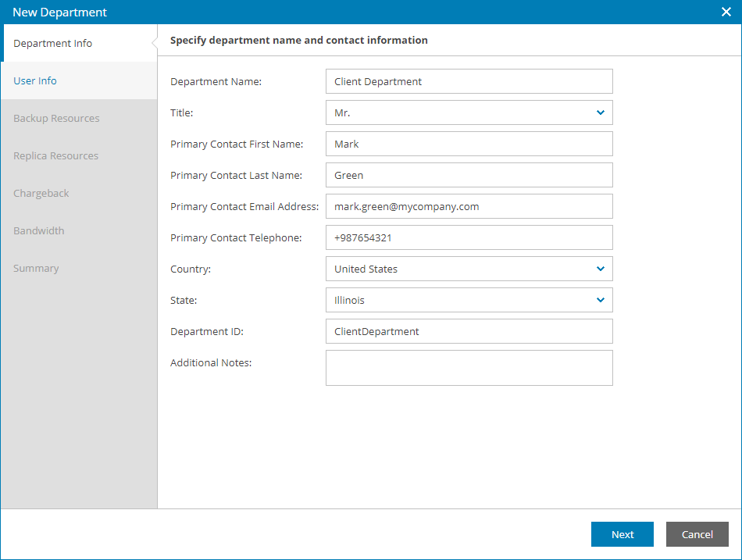Image resolution: width=742 pixels, height=560 pixels.
Task: Select the Primary Contact Email Address field
Action: point(469,206)
